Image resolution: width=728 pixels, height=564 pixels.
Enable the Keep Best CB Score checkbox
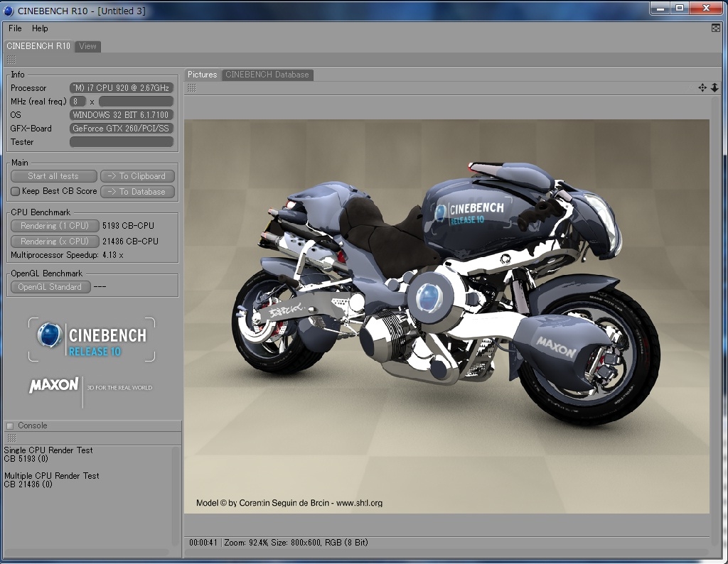pos(16,191)
